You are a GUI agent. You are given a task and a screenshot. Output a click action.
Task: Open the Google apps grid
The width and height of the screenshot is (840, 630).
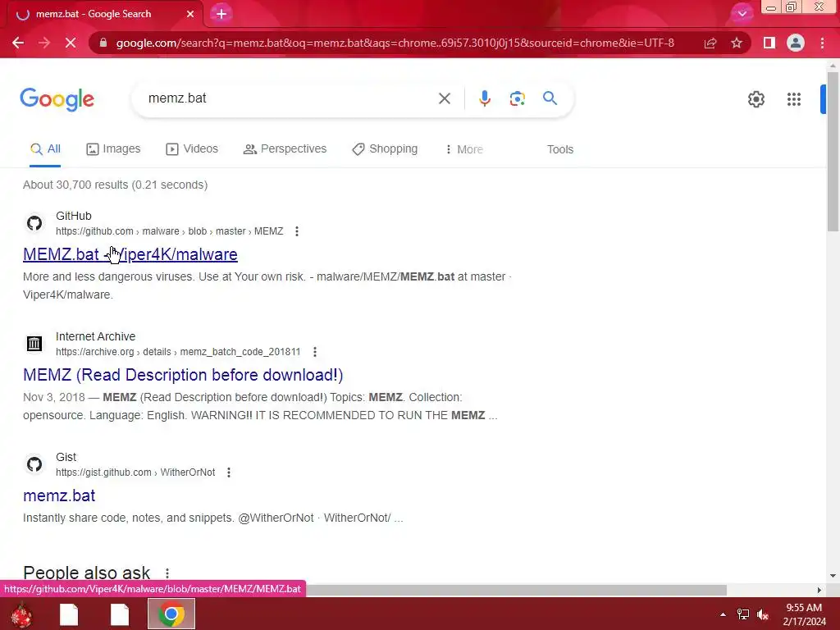point(794,99)
